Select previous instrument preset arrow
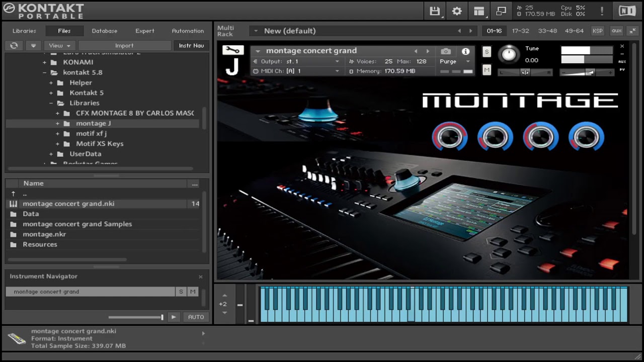Screen dimensions: 644x362 coord(416,51)
